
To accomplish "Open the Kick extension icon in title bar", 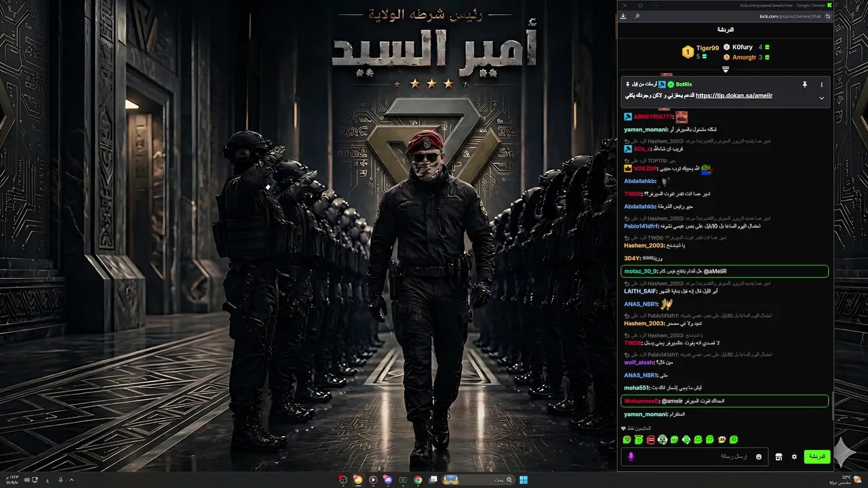I will tap(829, 5).
